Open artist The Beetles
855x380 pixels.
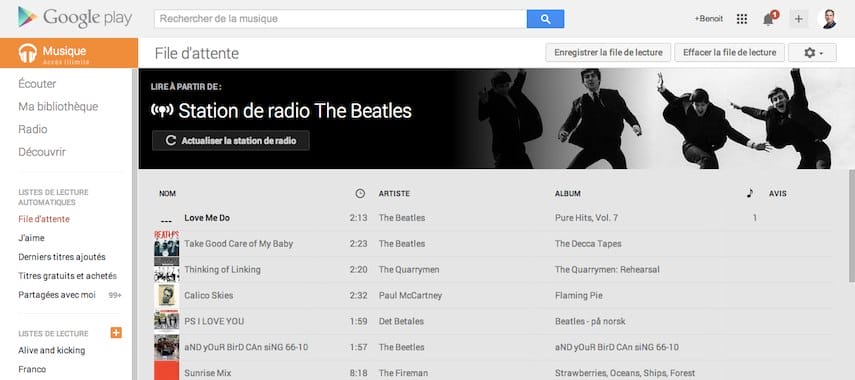pos(402,347)
